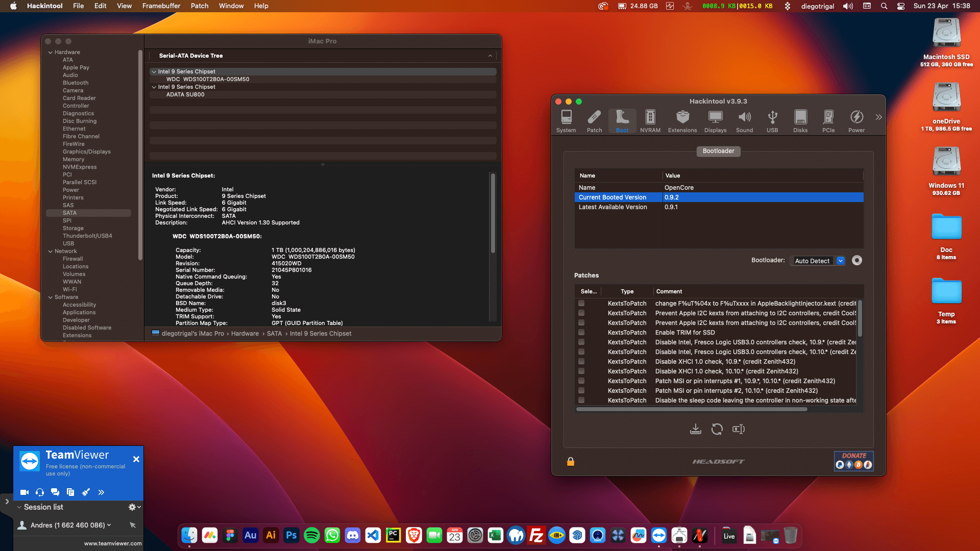Tick checkbox for Enable TRIM for SSD patch
The height and width of the screenshot is (551, 980).
(x=581, y=332)
